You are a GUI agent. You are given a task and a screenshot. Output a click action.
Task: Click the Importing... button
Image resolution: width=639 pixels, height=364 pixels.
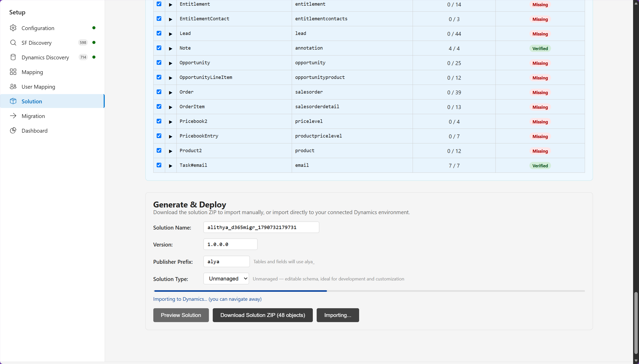pyautogui.click(x=338, y=315)
